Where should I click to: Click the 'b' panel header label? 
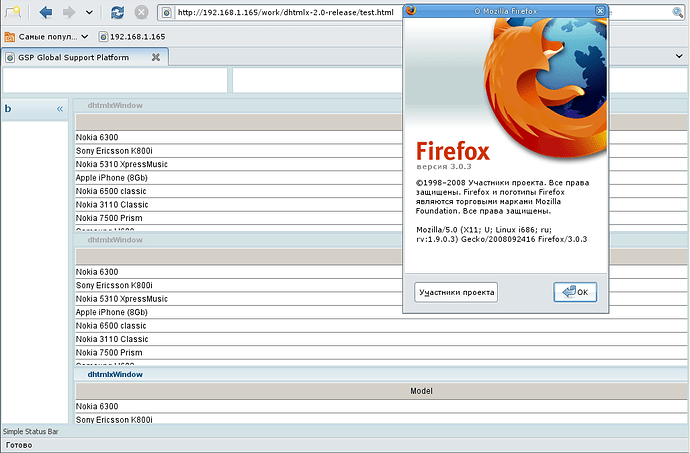pyautogui.click(x=8, y=108)
